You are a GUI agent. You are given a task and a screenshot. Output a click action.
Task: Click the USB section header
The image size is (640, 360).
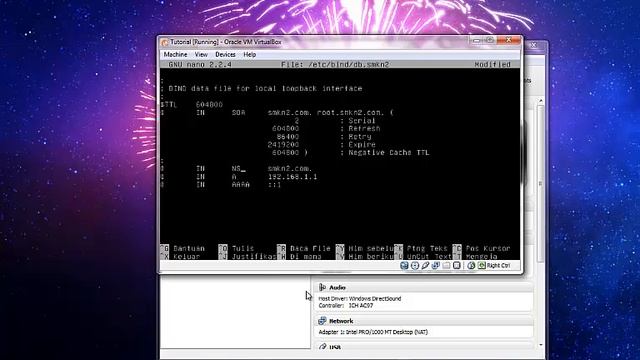click(x=424, y=347)
